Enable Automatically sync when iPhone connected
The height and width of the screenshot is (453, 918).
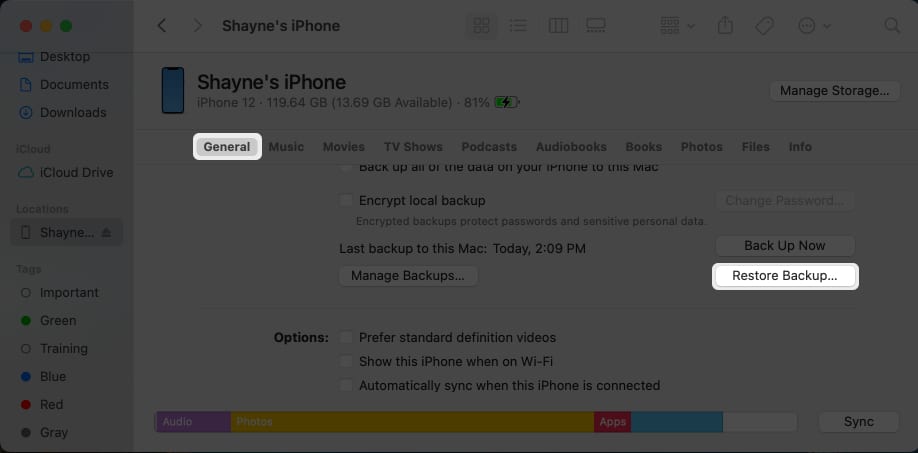click(347, 386)
